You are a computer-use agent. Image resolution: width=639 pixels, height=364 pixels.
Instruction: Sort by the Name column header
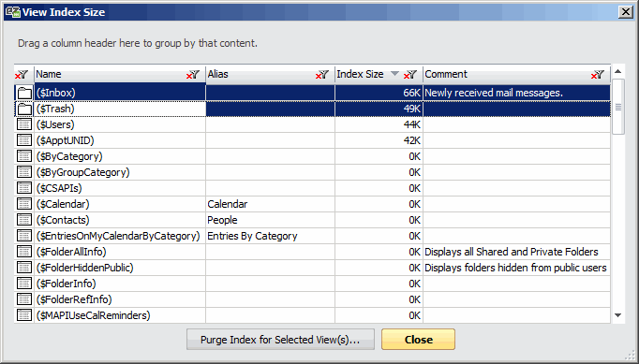pyautogui.click(x=49, y=74)
